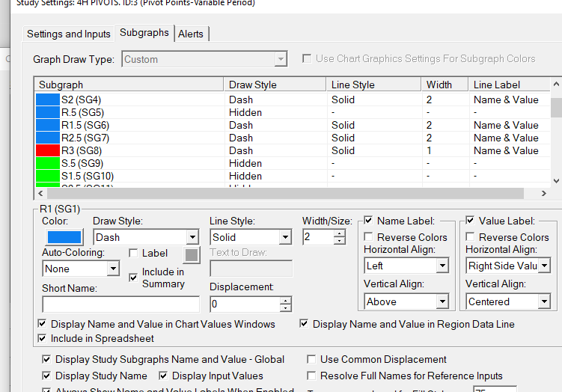The height and width of the screenshot is (392, 562).
Task: Open the Alerts tab
Action: 190,34
